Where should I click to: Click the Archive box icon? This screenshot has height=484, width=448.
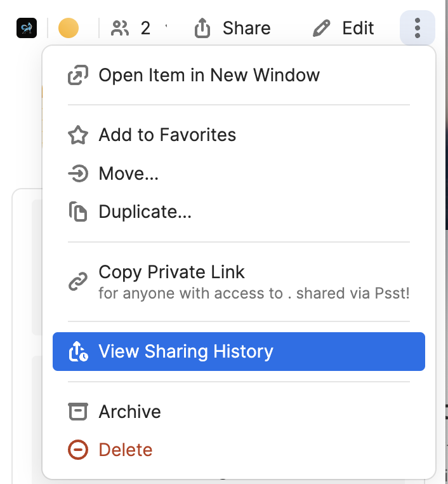tap(77, 412)
